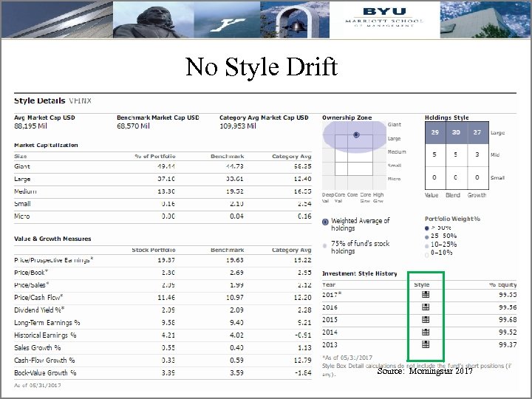Click the 'Investment Style History' heading
The height and width of the screenshot is (399, 532).
(360, 273)
